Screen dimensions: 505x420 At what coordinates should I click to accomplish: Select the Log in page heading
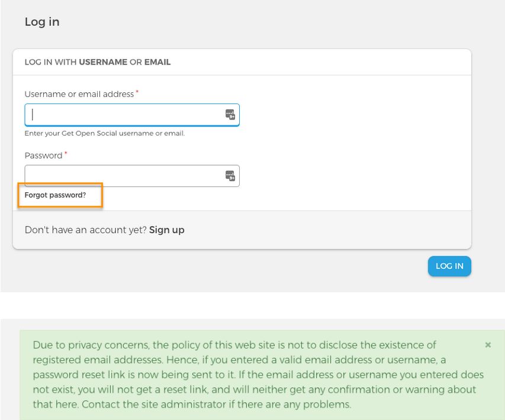(x=42, y=22)
